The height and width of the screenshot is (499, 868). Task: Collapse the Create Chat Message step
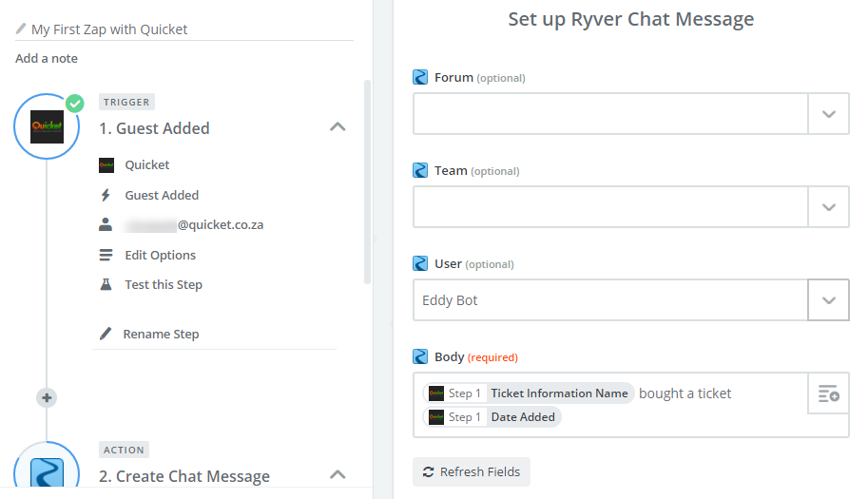coord(338,474)
